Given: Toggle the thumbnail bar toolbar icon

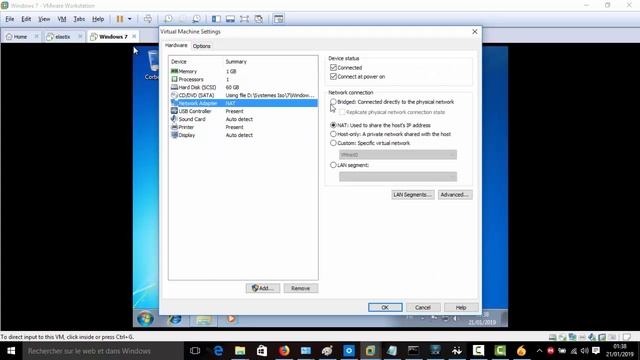Looking at the screenshot, I should pyautogui.click(x=230, y=19).
